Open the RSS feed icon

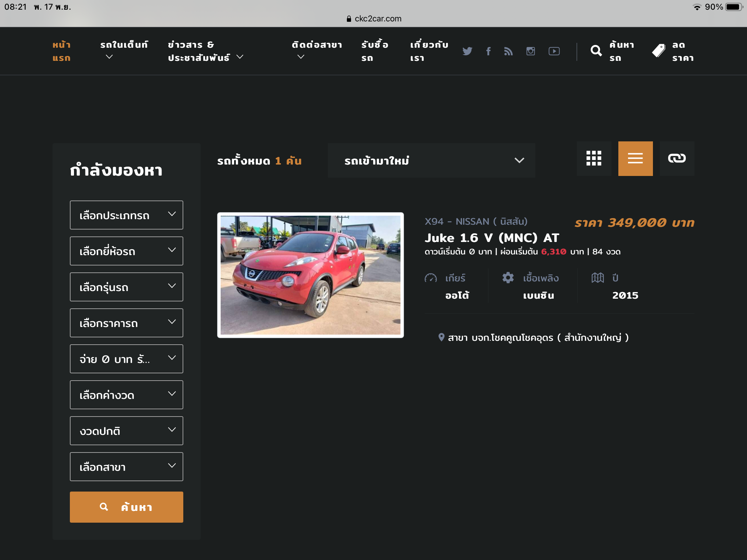pyautogui.click(x=508, y=51)
